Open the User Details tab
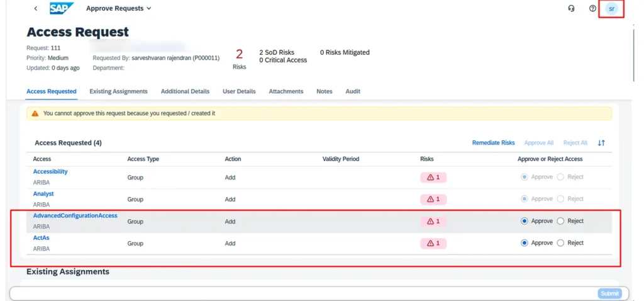644x301 pixels. point(239,91)
